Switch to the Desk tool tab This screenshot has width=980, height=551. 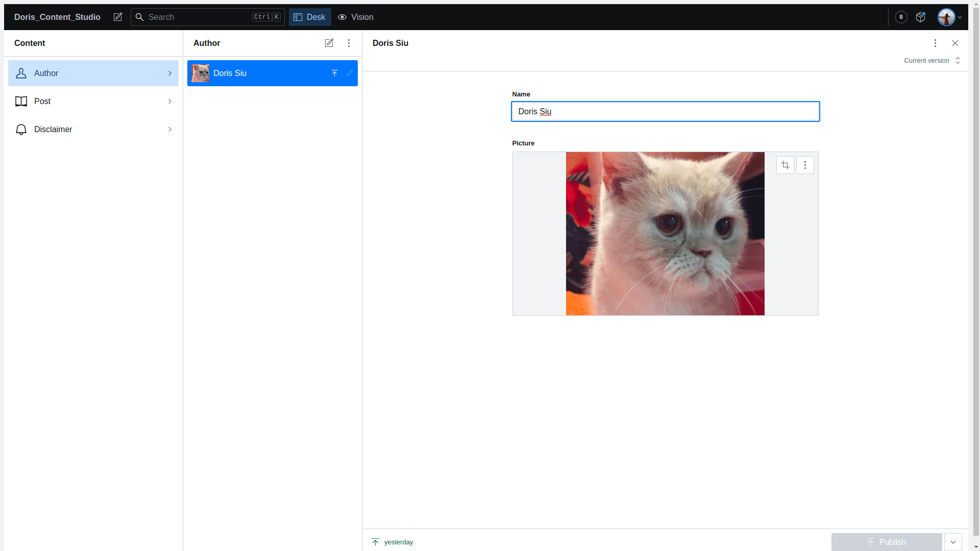click(310, 17)
